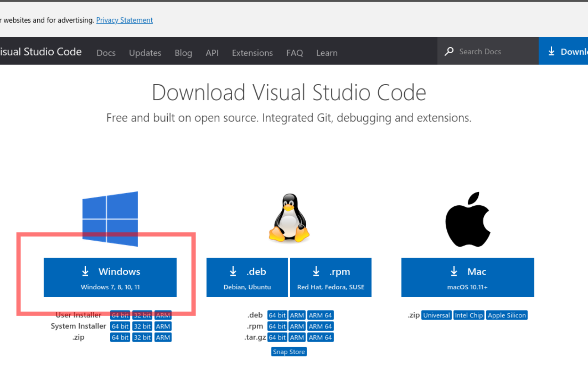Open the Blog menu item

click(x=183, y=53)
